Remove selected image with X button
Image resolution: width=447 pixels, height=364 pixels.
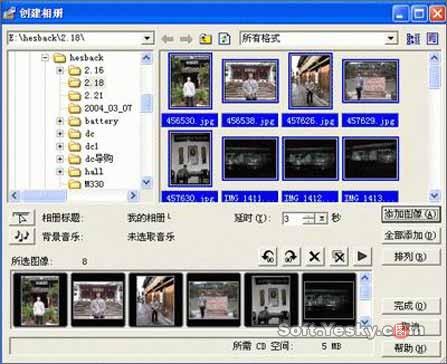pos(314,257)
